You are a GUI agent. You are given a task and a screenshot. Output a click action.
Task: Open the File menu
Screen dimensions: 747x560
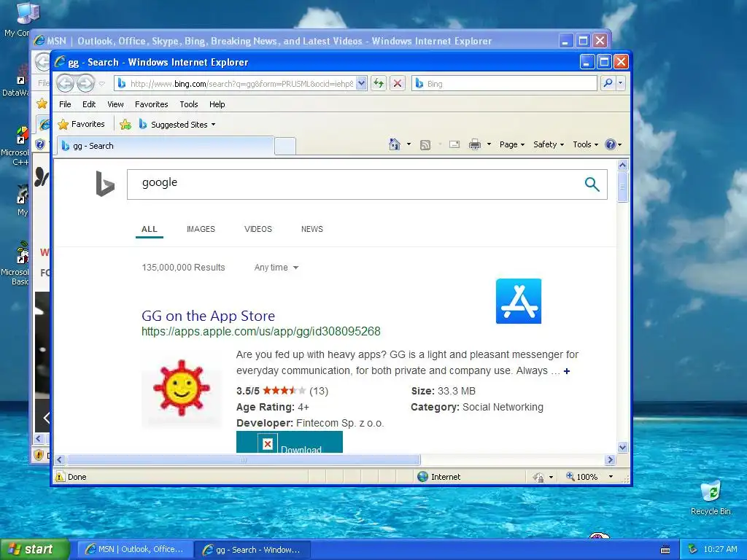tap(65, 104)
